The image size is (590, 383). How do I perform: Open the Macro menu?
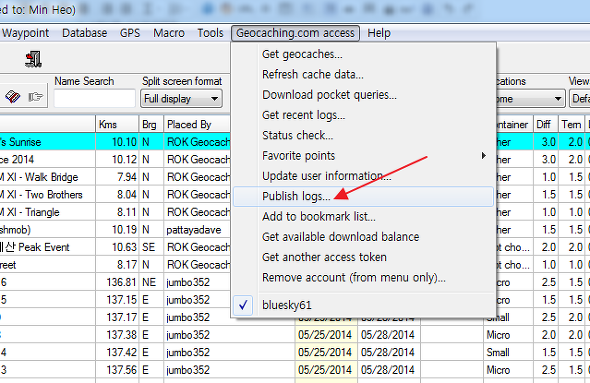pyautogui.click(x=169, y=33)
